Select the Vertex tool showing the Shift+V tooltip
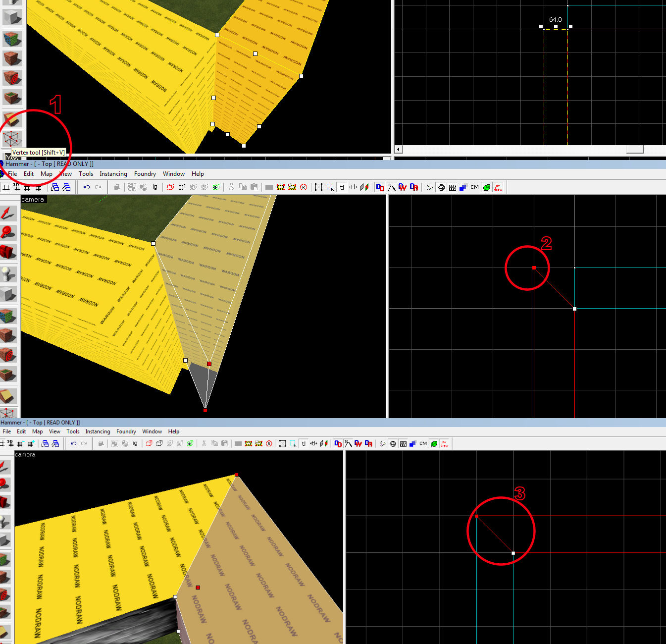Viewport: 666px width, 644px height. (12, 138)
